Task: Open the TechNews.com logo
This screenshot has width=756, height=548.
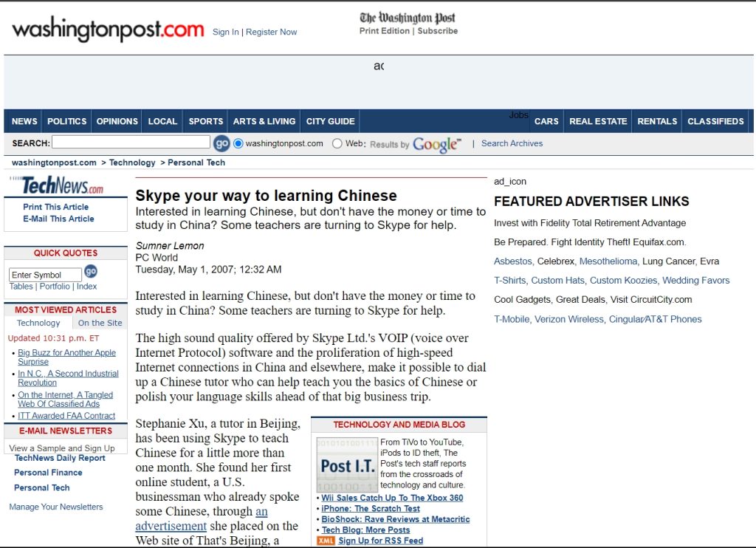Action: pos(62,185)
